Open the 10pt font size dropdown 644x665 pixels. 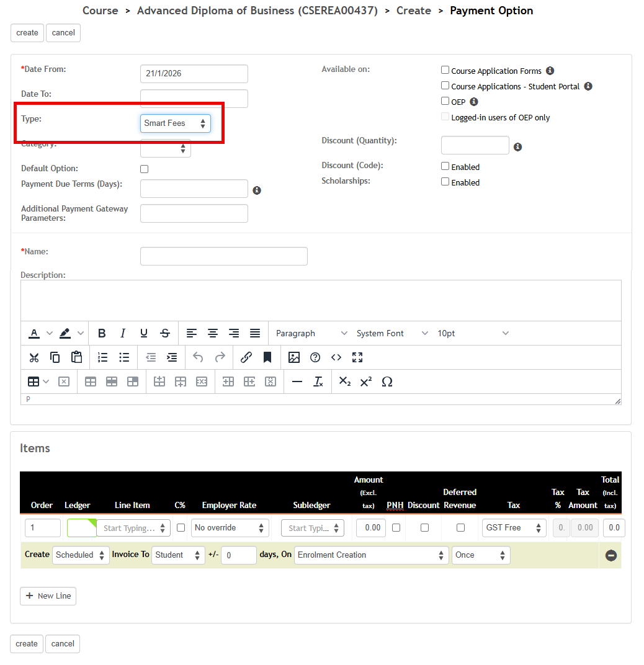(x=473, y=333)
